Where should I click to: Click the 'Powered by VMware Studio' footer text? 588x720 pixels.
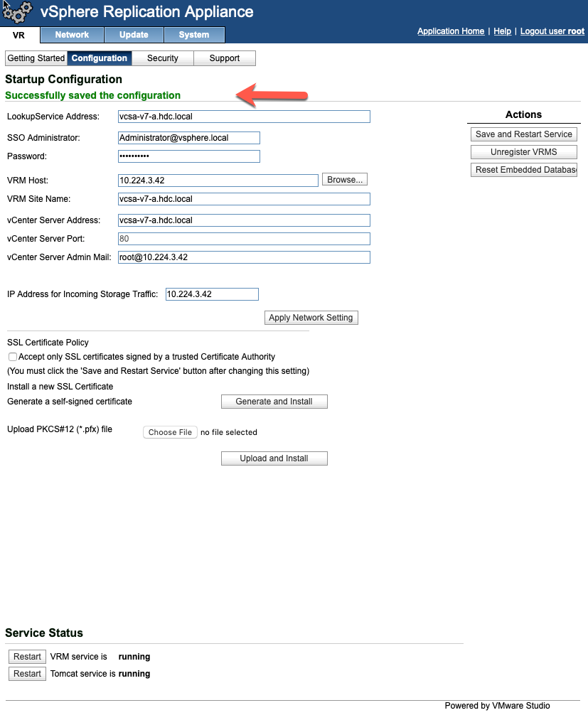(x=497, y=706)
